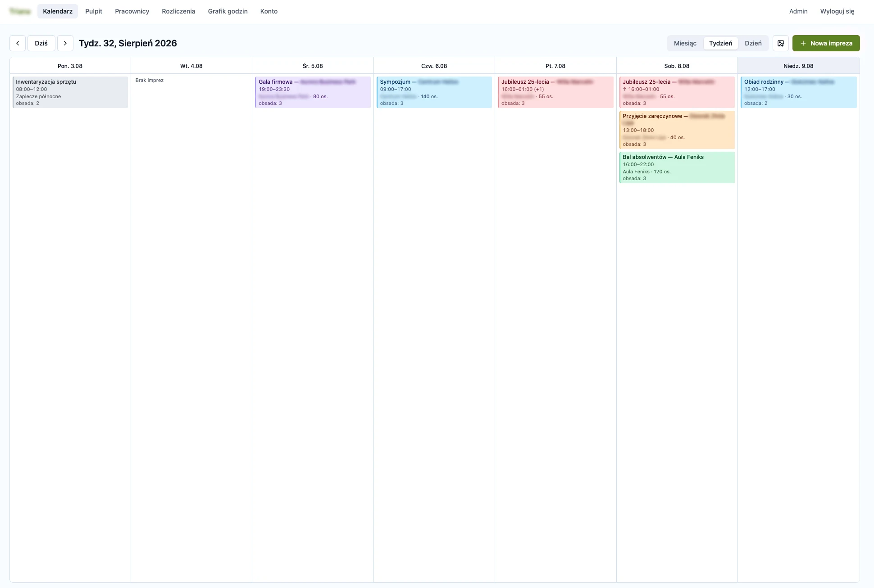874x588 pixels.
Task: Open the Pulpit page
Action: pyautogui.click(x=94, y=11)
